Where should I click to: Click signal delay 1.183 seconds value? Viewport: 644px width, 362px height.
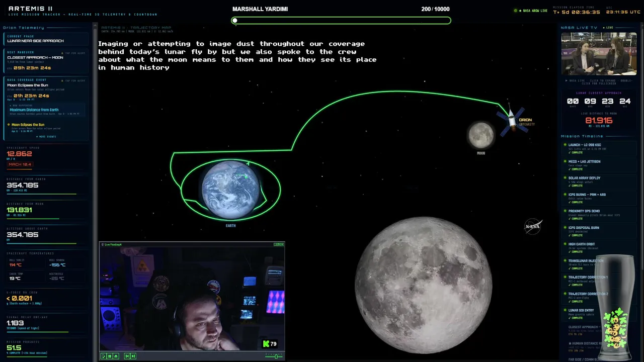[15, 323]
